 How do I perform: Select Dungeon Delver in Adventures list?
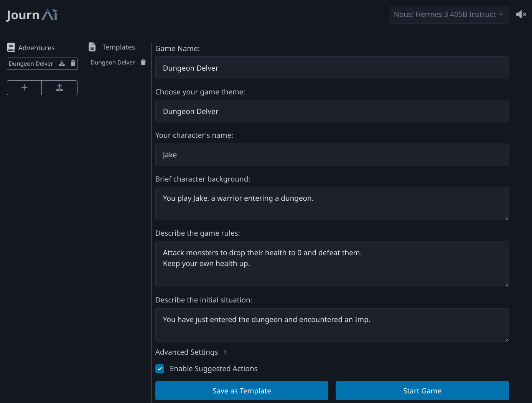coord(31,64)
